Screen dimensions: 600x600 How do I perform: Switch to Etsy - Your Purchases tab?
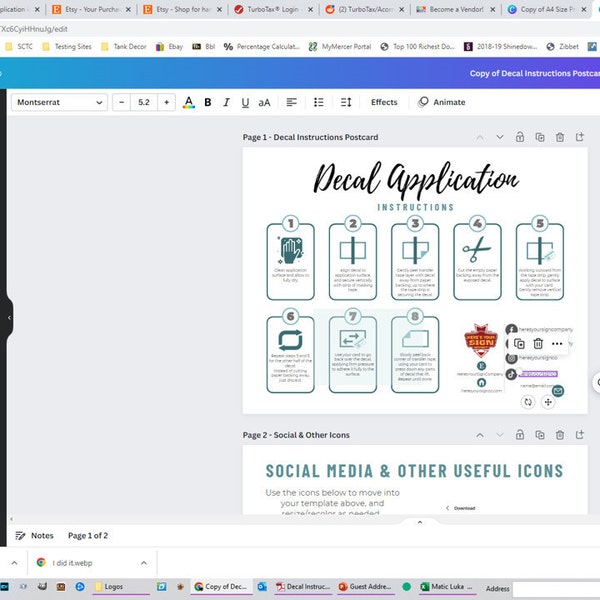pos(91,9)
